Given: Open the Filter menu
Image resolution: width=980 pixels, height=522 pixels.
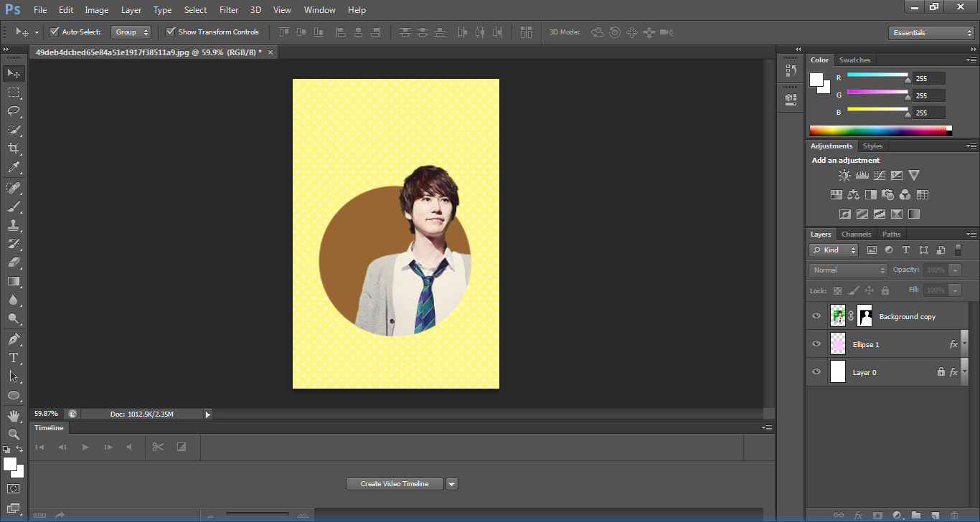Looking at the screenshot, I should point(229,10).
